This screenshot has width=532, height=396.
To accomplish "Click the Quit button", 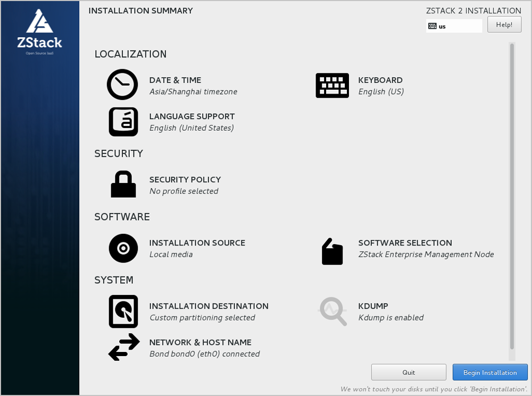I will (x=409, y=372).
